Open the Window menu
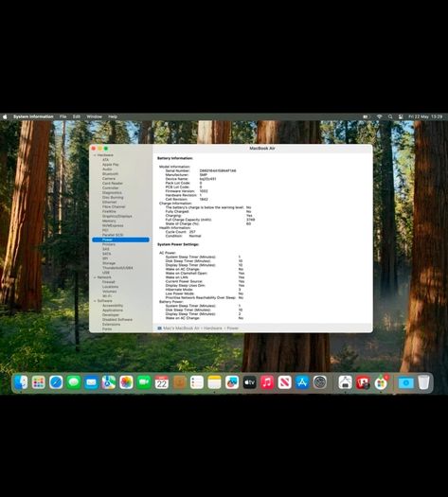448x497 pixels. tap(94, 116)
